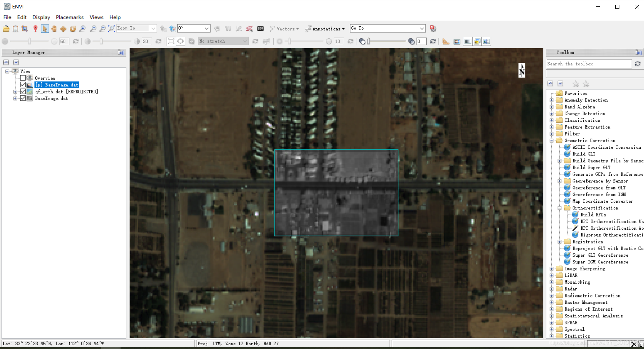
Task: Expand all layers in Layer Manager
Action: point(16,62)
